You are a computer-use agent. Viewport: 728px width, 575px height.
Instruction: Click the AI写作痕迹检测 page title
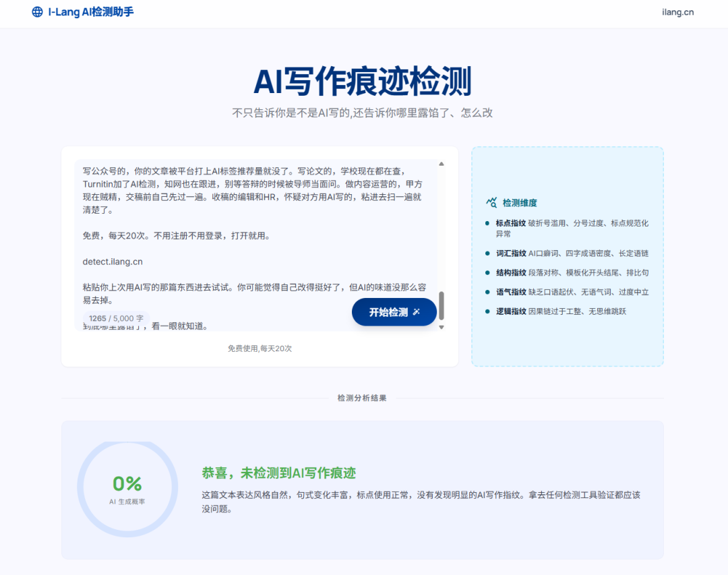(364, 80)
